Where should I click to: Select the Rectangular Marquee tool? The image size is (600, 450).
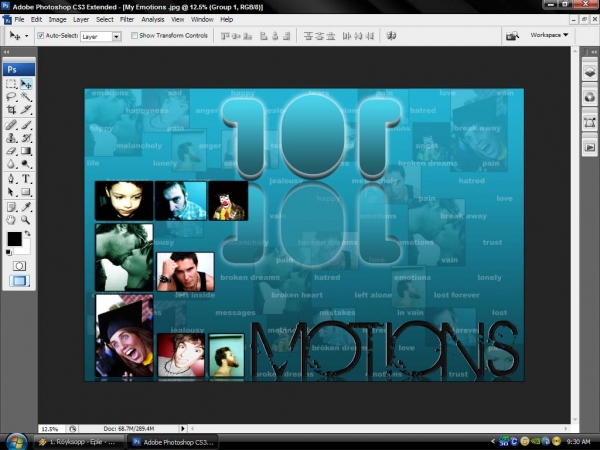tap(11, 84)
